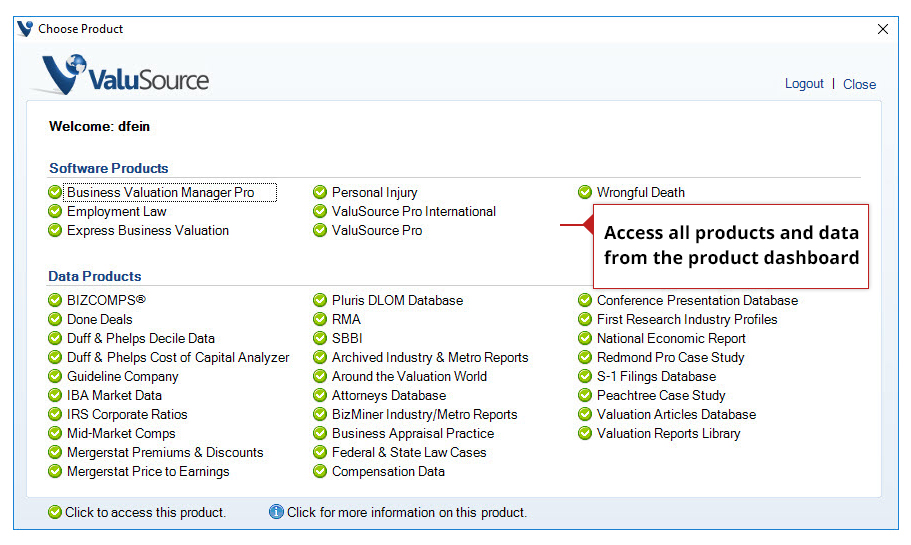Click the green check icon beside Wrongful Death
The width and height of the screenshot is (911, 545).
pos(585,192)
